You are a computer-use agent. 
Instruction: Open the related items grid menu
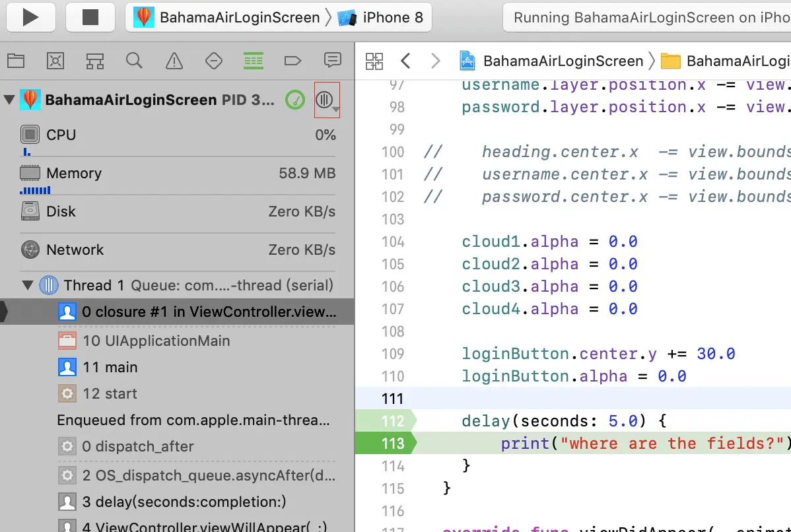[x=374, y=61]
